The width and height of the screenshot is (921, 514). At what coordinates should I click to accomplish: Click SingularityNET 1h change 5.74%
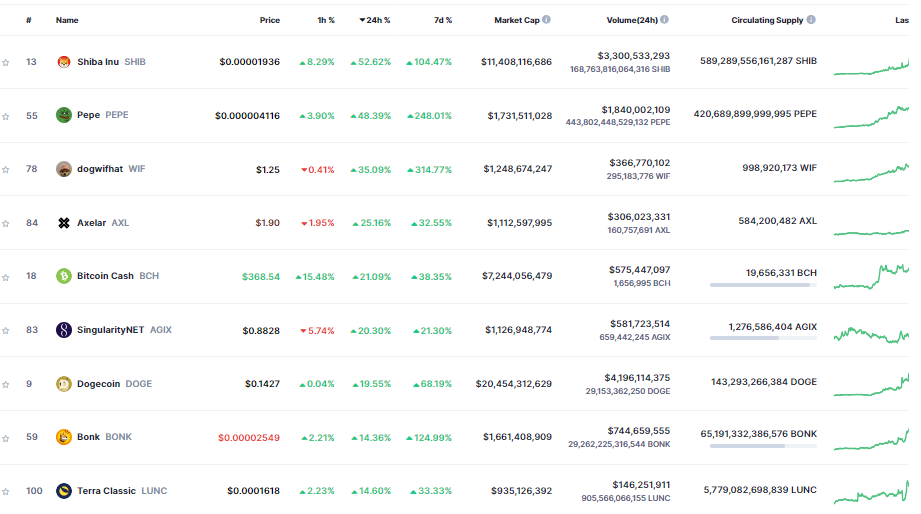[x=317, y=331]
